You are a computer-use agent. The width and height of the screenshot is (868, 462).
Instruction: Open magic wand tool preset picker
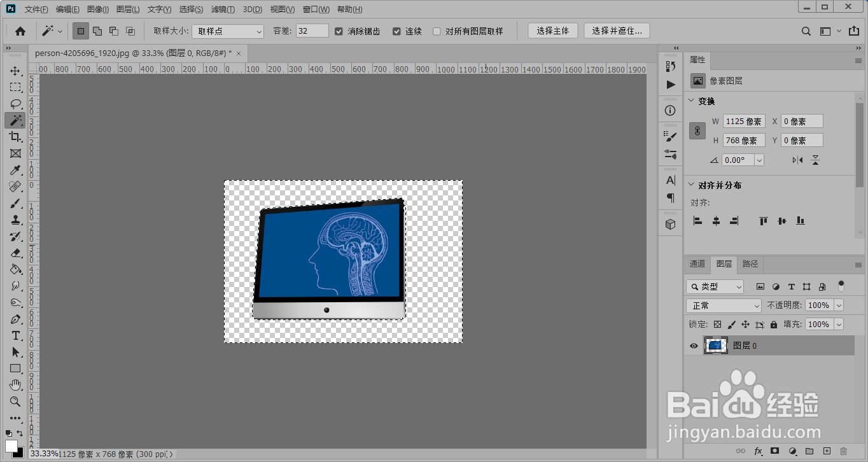[52, 31]
